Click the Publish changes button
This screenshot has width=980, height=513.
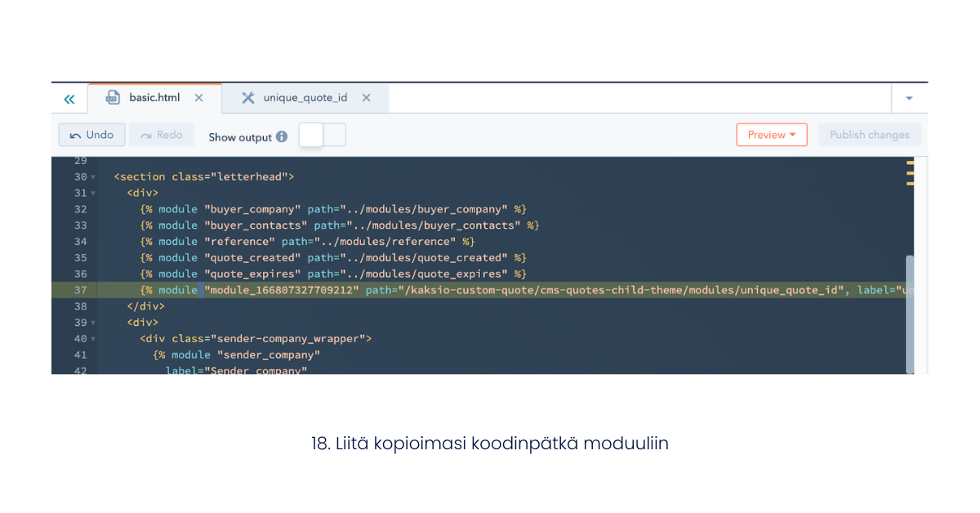[x=870, y=135]
